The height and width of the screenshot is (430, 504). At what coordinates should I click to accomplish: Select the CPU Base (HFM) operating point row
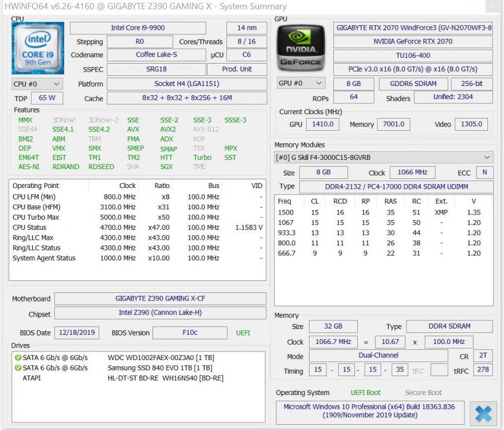[138, 207]
